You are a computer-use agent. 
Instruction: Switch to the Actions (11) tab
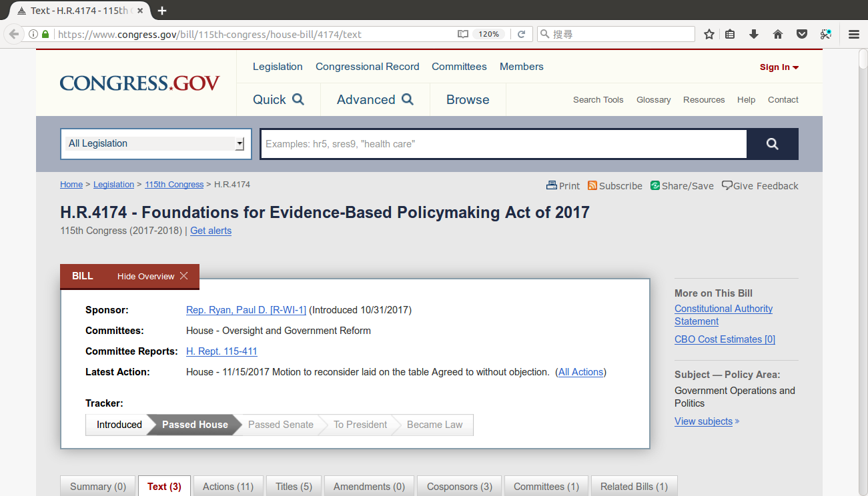(228, 487)
